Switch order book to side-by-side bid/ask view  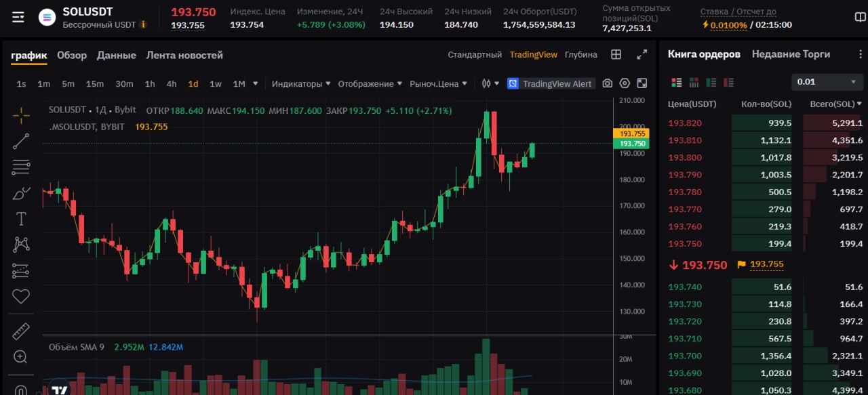(x=694, y=82)
